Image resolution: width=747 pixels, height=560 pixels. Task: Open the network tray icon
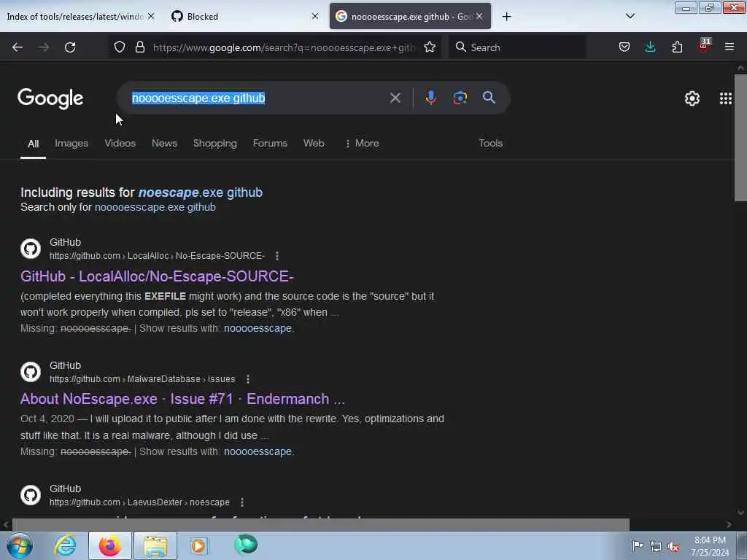click(x=656, y=546)
